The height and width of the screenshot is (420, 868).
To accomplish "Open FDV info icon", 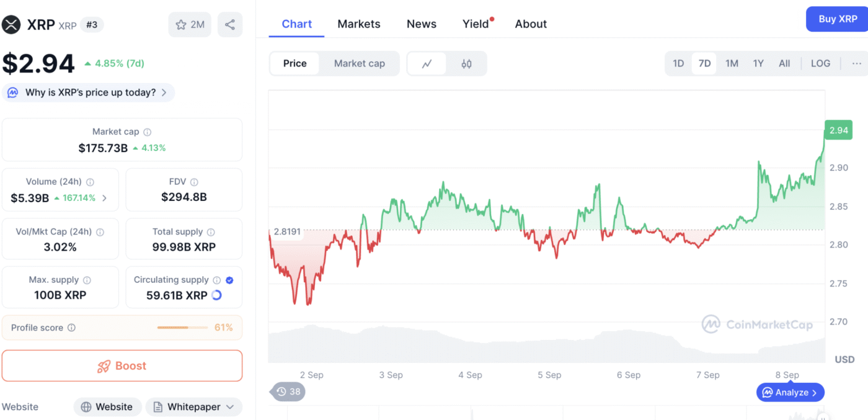I will 194,182.
